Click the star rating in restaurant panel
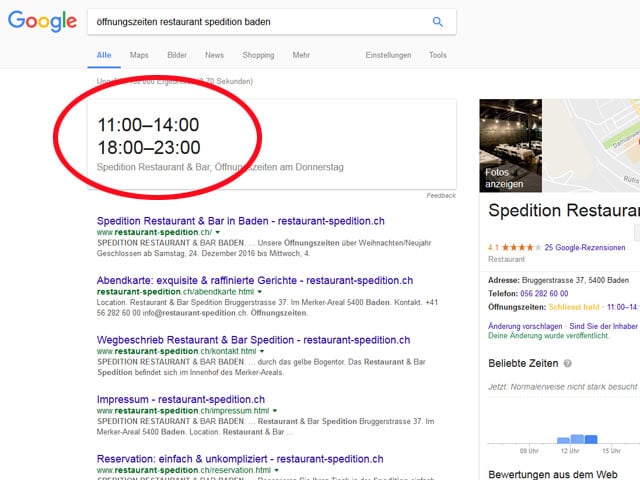The width and height of the screenshot is (640, 480). coord(522,246)
